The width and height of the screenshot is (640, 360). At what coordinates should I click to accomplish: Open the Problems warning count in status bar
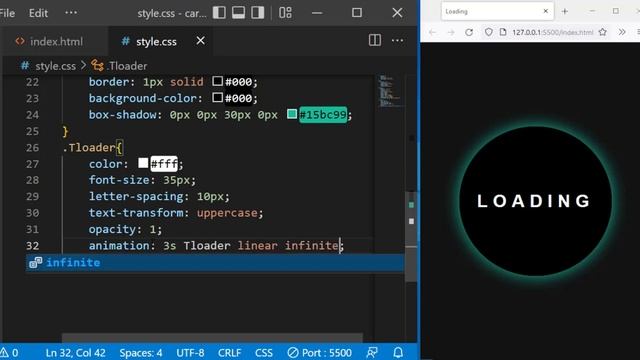[x=9, y=353]
